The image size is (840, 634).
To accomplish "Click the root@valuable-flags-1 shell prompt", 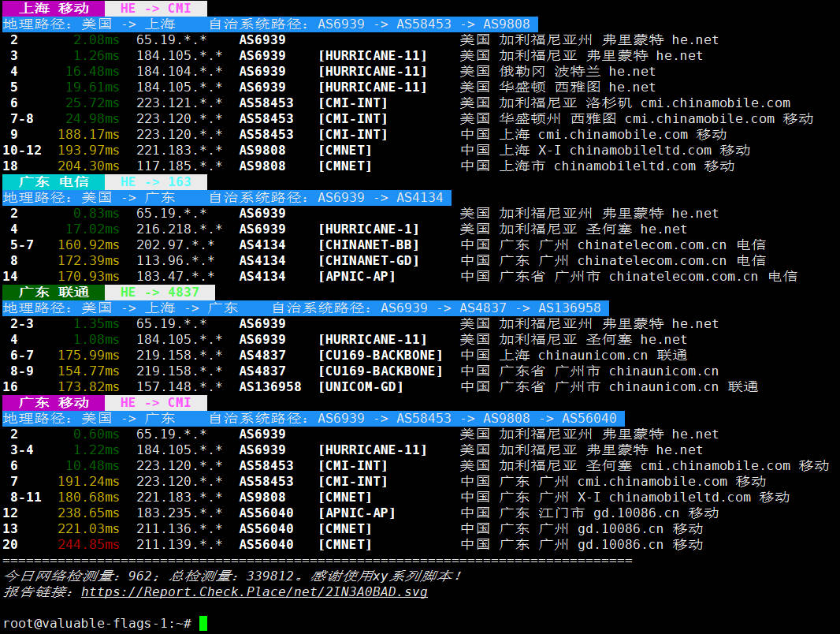I will click(96, 623).
